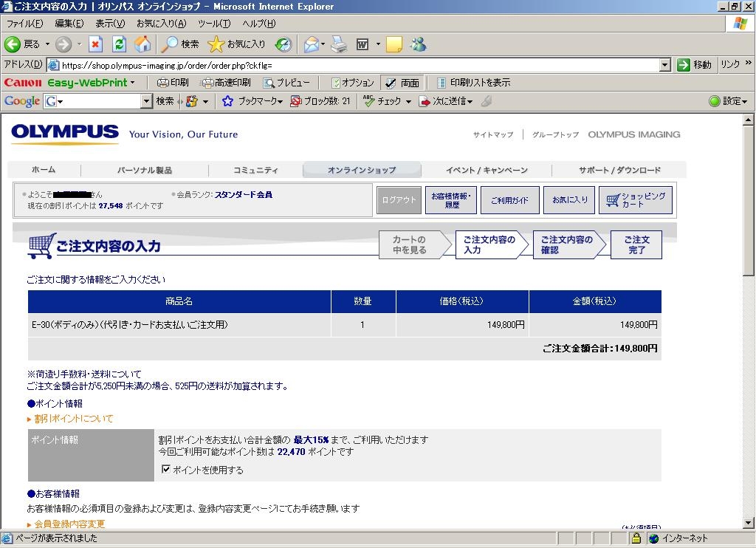Open the Tools menu (ツール)
756x548 pixels.
coord(214,23)
